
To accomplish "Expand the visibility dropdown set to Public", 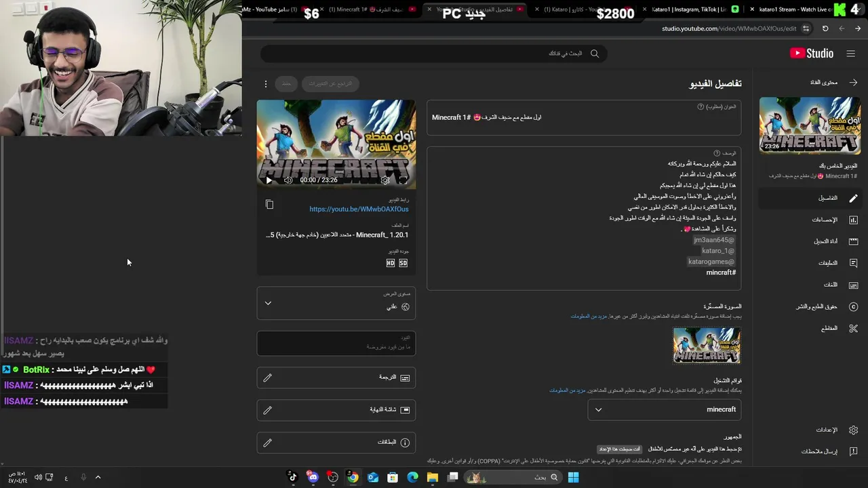I will (336, 303).
